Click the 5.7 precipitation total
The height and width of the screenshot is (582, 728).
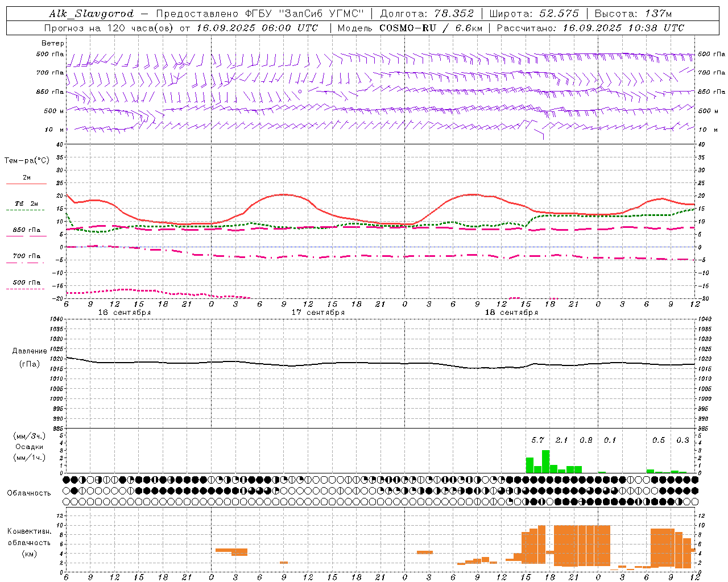pos(538,440)
